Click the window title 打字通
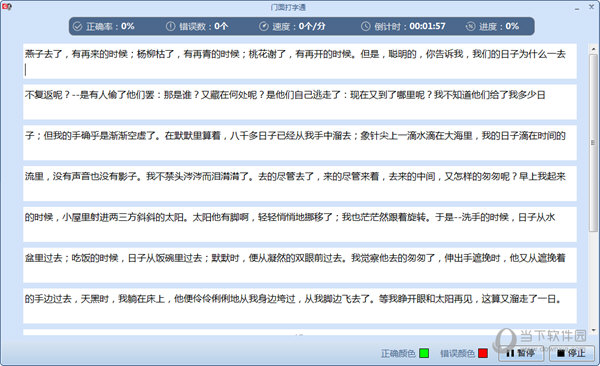This screenshot has width=600, height=366. click(x=288, y=7)
